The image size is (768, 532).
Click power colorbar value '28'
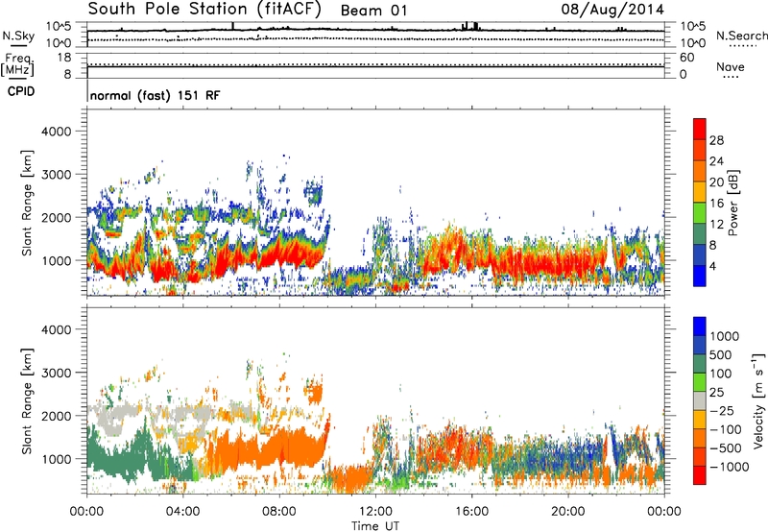716,140
